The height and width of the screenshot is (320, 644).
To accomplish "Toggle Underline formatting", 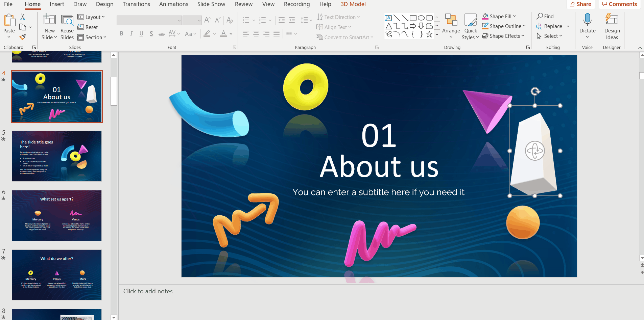I will pos(141,34).
